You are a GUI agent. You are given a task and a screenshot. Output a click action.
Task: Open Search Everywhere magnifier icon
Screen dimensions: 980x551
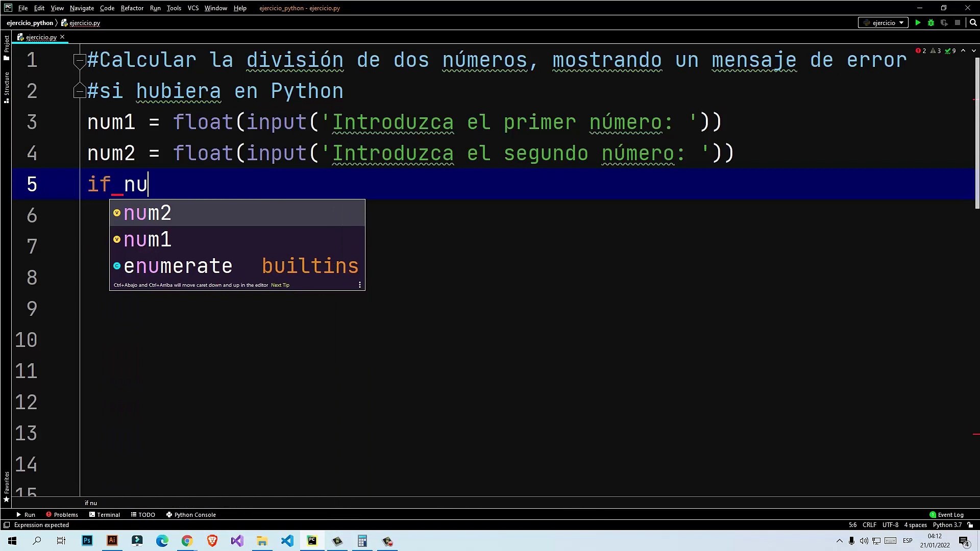point(973,22)
